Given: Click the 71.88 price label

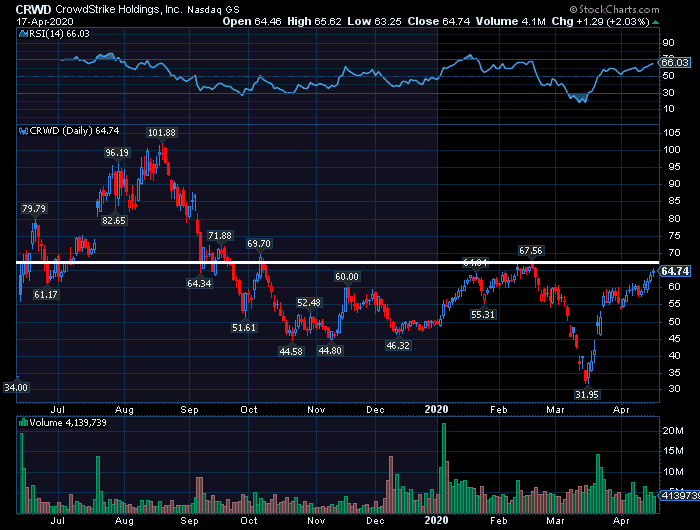Looking at the screenshot, I should click(220, 236).
